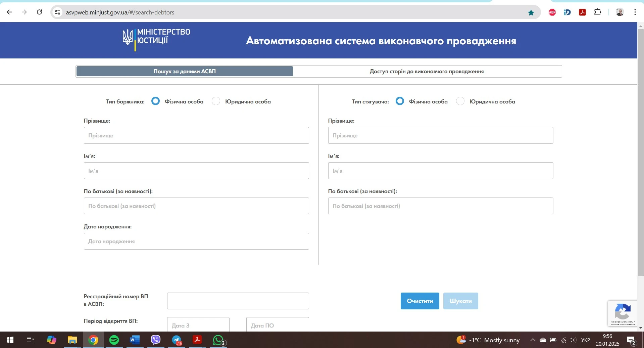Select Юридична особа as claimant type
Viewport: 644px width, 348px height.
click(x=460, y=101)
